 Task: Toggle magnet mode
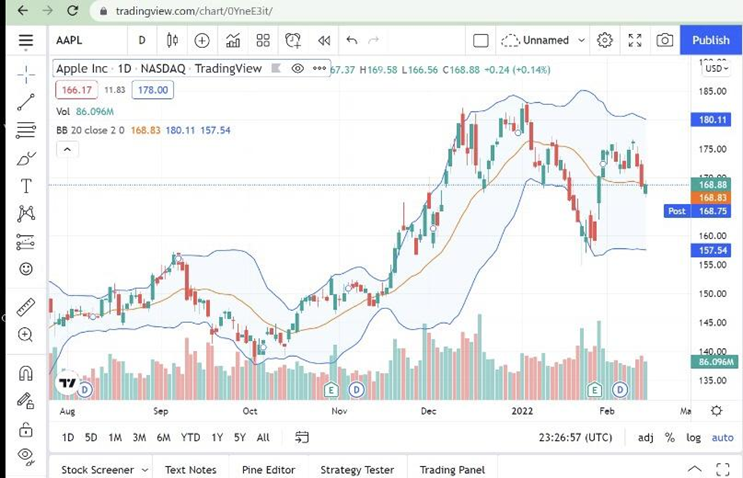click(x=26, y=374)
